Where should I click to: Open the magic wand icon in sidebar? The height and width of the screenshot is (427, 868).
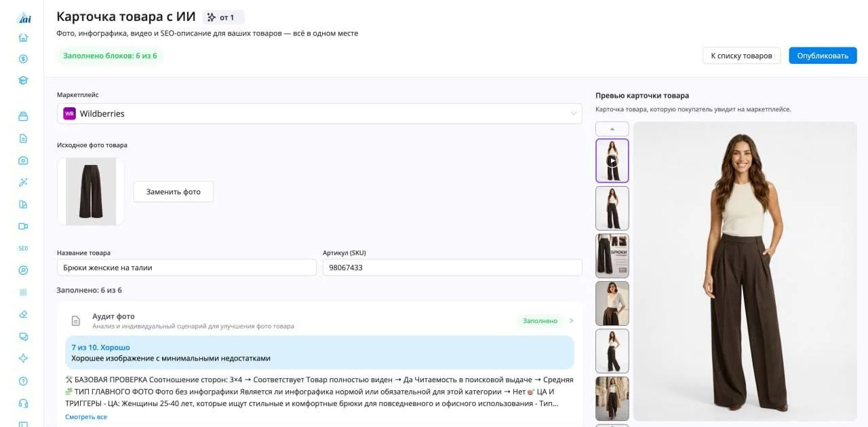[x=23, y=183]
